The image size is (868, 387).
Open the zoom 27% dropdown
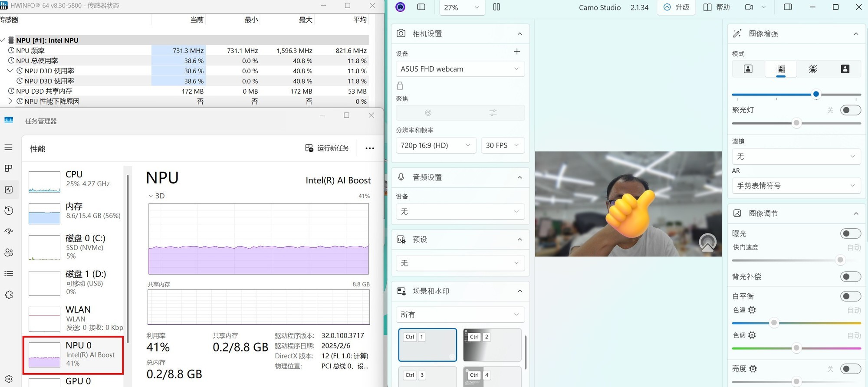(x=462, y=7)
